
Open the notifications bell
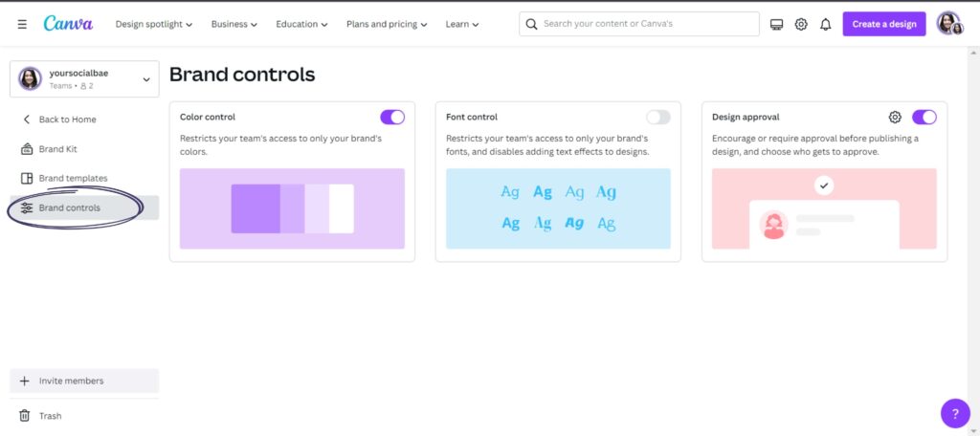pos(826,24)
